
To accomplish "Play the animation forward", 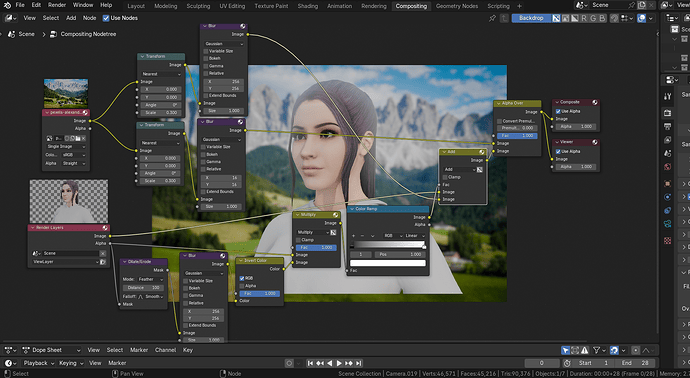I will pyautogui.click(x=339, y=363).
